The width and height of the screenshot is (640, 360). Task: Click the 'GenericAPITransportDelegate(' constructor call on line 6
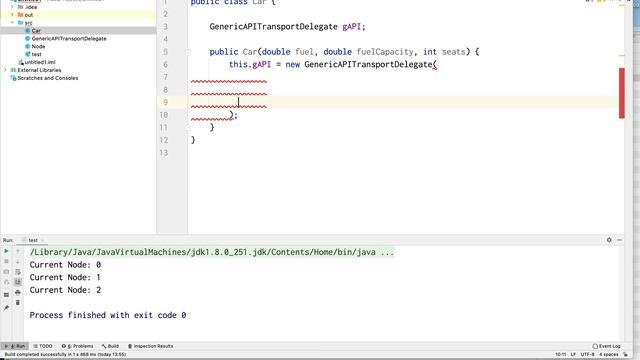(371, 64)
